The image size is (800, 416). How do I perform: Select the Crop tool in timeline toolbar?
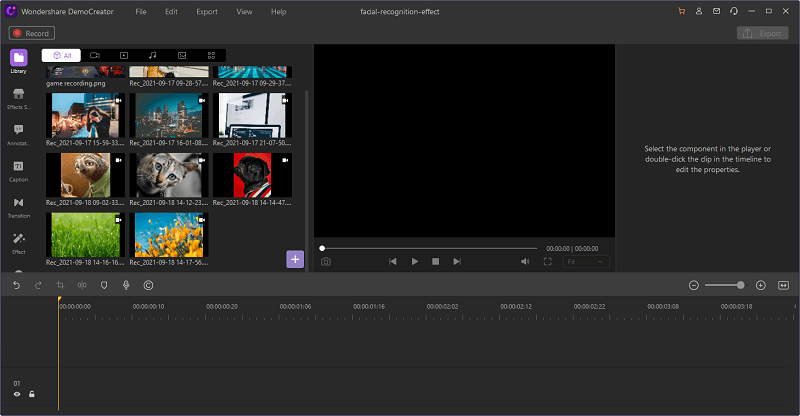[60, 285]
